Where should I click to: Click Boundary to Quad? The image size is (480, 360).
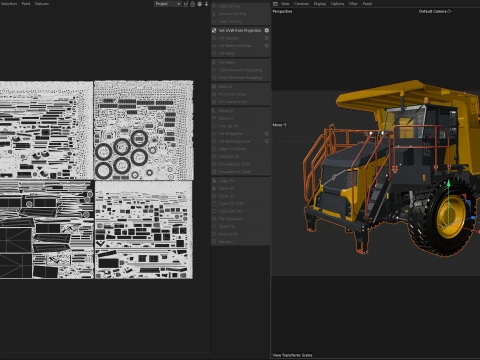tap(240, 172)
